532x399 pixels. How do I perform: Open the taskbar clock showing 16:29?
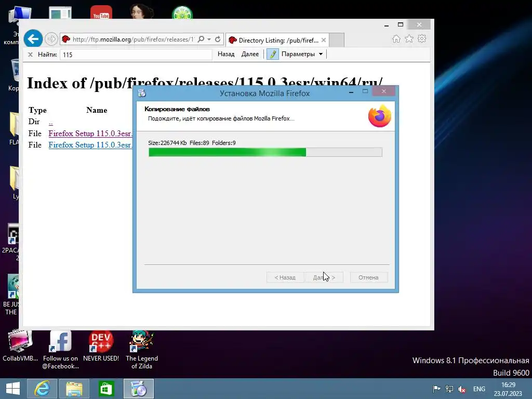click(508, 389)
